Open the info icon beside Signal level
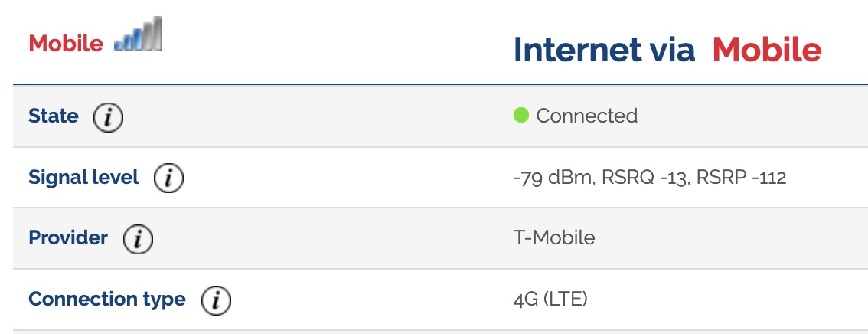 [168, 178]
